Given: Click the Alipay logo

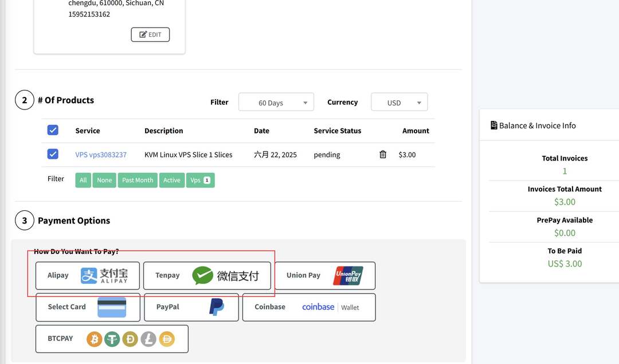Looking at the screenshot, I should pos(104,276).
